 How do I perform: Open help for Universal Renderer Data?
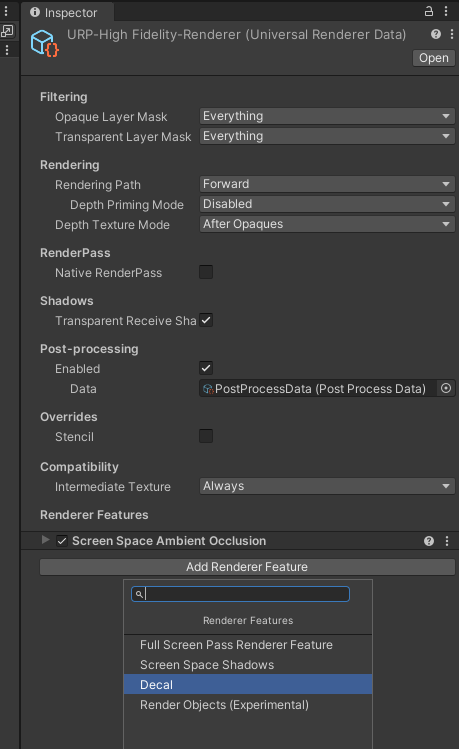436,34
